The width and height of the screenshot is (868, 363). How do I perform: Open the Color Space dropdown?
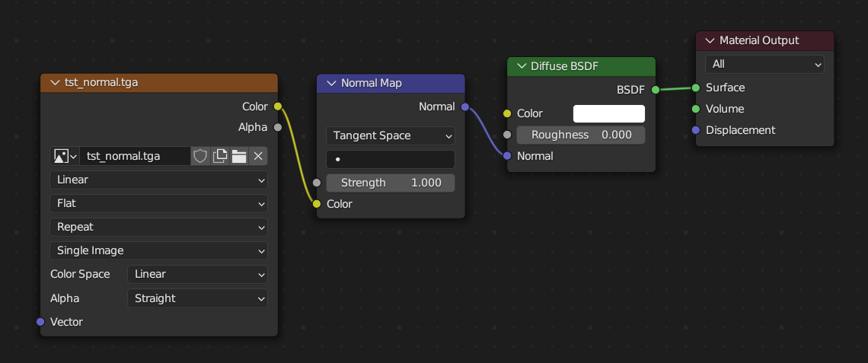tap(198, 275)
